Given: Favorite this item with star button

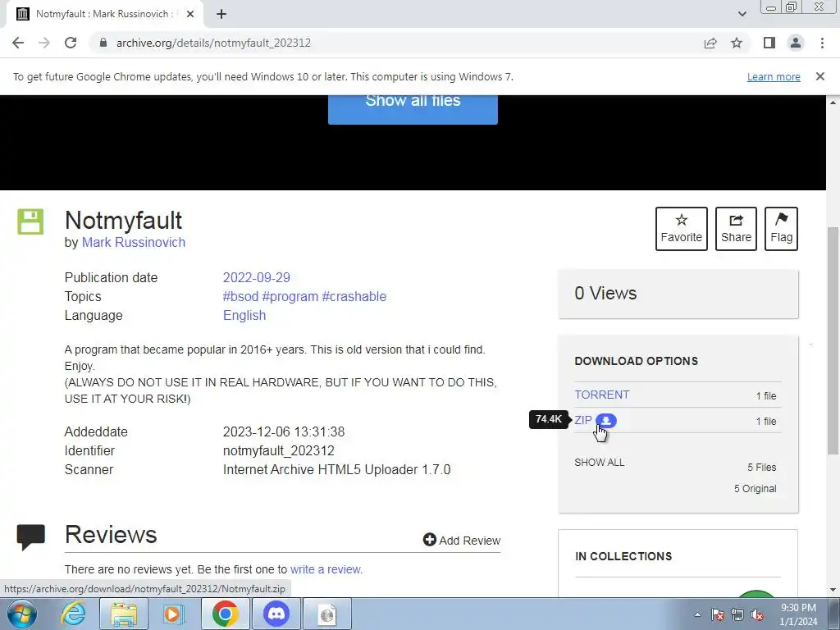Looking at the screenshot, I should click(x=682, y=229).
